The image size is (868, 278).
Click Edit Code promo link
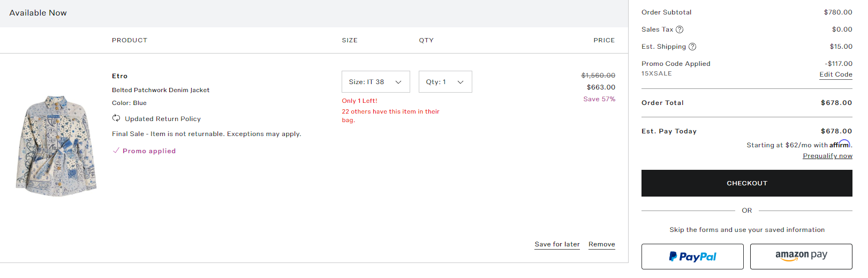coord(836,74)
